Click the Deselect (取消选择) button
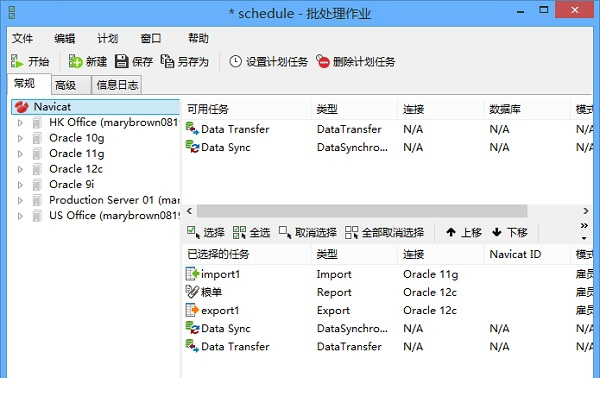Screen dimensions: 600x393 click(308, 232)
